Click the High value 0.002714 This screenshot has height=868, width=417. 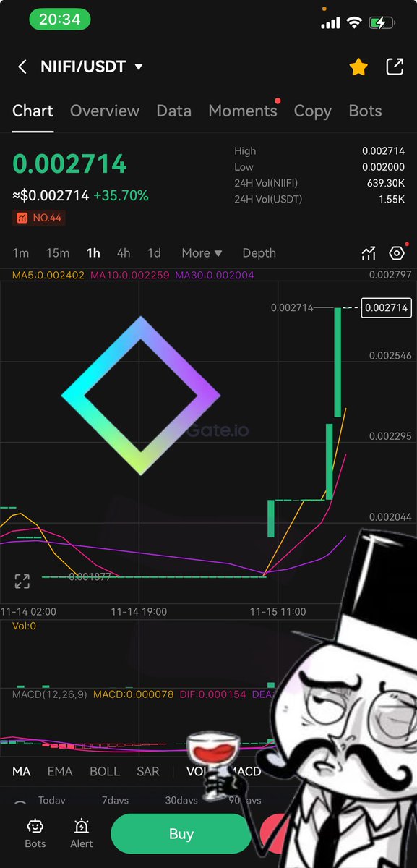[x=383, y=151]
